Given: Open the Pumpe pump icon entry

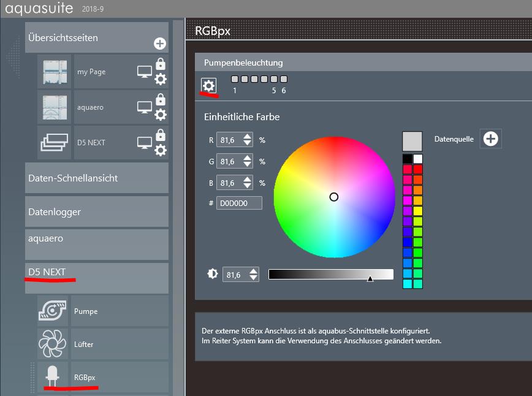Looking at the screenshot, I should [52, 311].
